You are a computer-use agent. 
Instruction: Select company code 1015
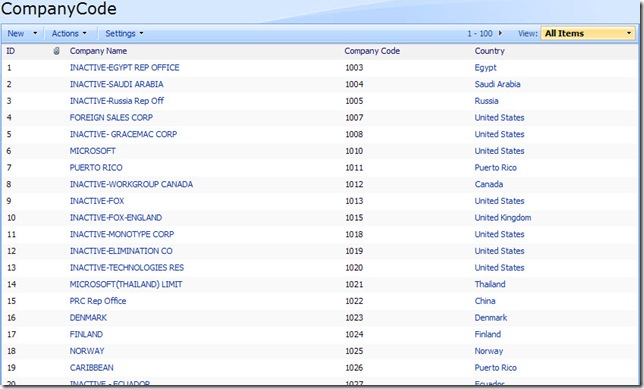(x=354, y=218)
